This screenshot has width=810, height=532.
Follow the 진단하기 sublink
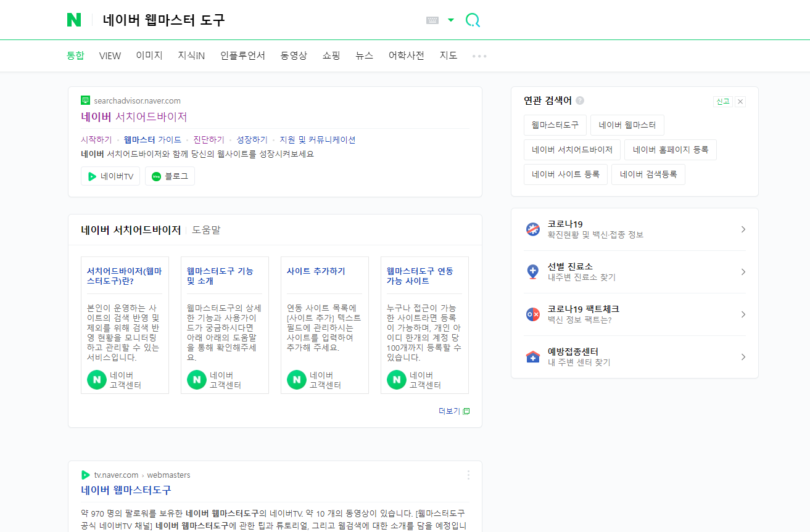209,140
